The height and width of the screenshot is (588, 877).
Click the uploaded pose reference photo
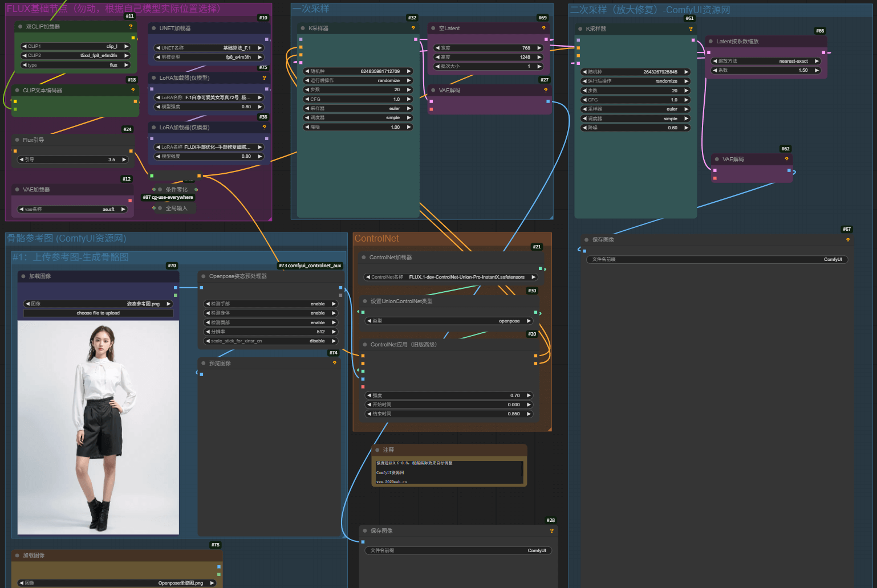[x=98, y=427]
